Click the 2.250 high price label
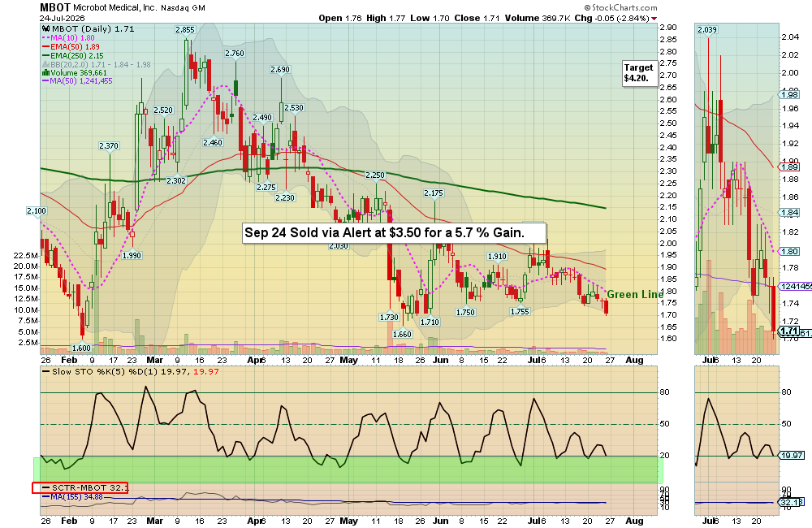The width and height of the screenshot is (812, 528). [375, 175]
